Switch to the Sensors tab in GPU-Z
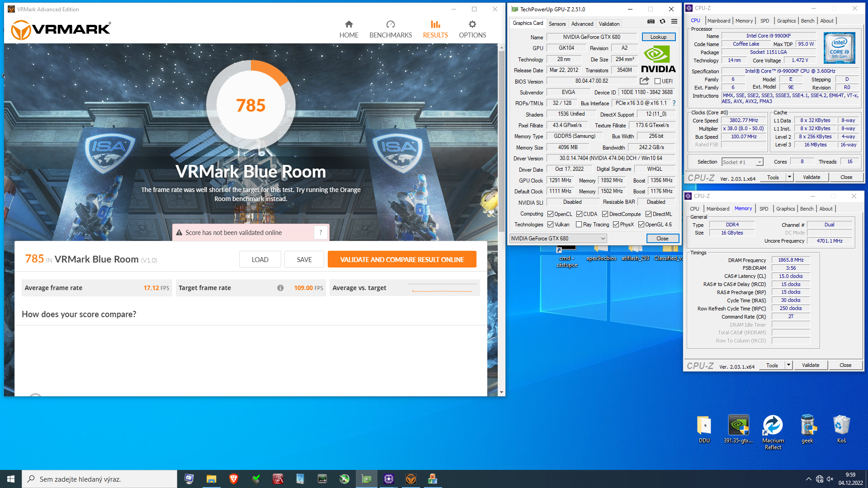 [x=557, y=24]
